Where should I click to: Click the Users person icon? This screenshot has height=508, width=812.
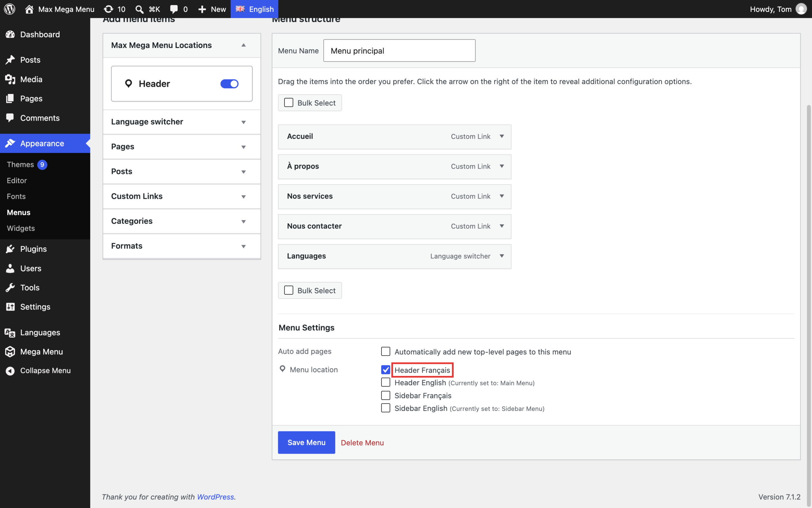pyautogui.click(x=10, y=268)
